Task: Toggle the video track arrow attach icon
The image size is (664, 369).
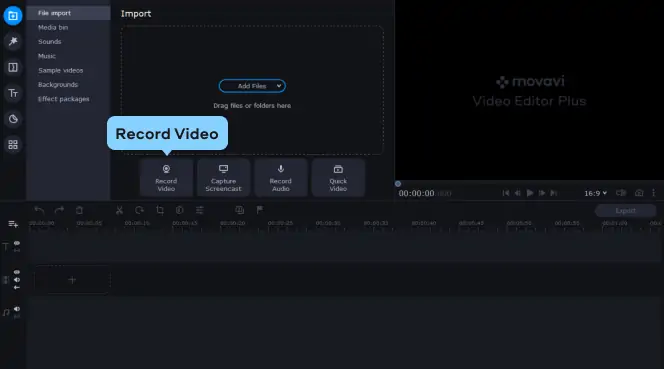Action: [x=17, y=288]
